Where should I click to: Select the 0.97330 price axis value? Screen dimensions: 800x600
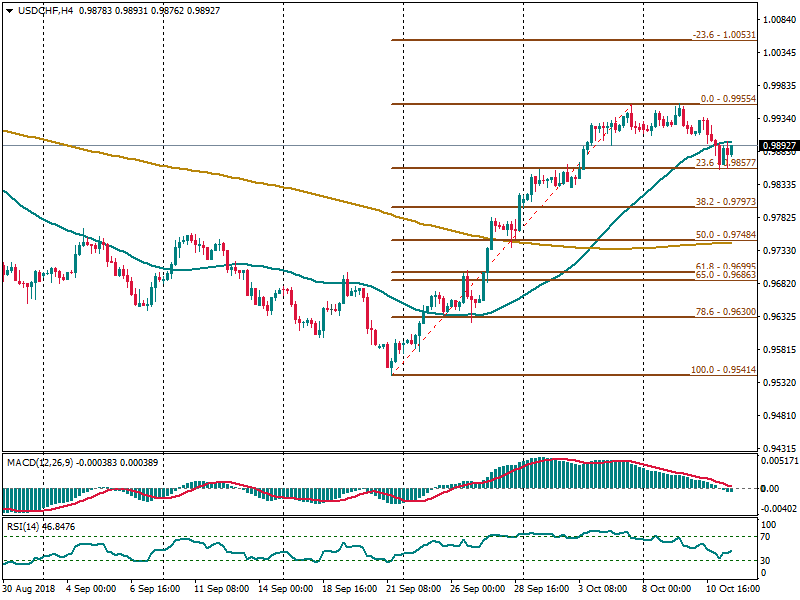780,251
